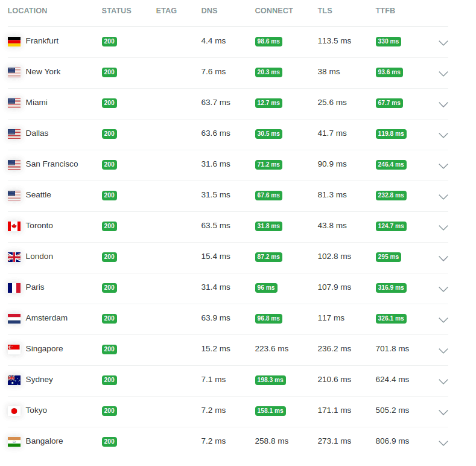The image size is (476, 466).
Task: Expand the New York row chevron
Action: 443,74
